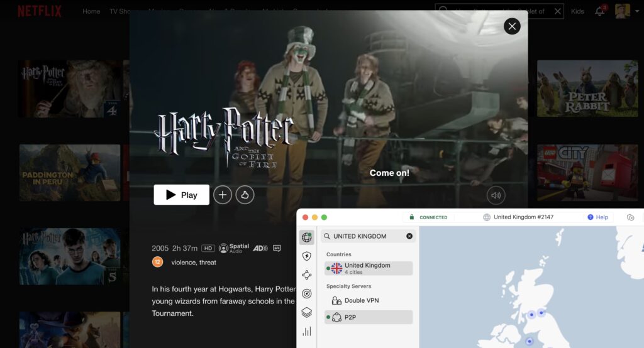This screenshot has height=348, width=644.
Task: Click the 'violence, threat' rating text
Action: tap(194, 262)
